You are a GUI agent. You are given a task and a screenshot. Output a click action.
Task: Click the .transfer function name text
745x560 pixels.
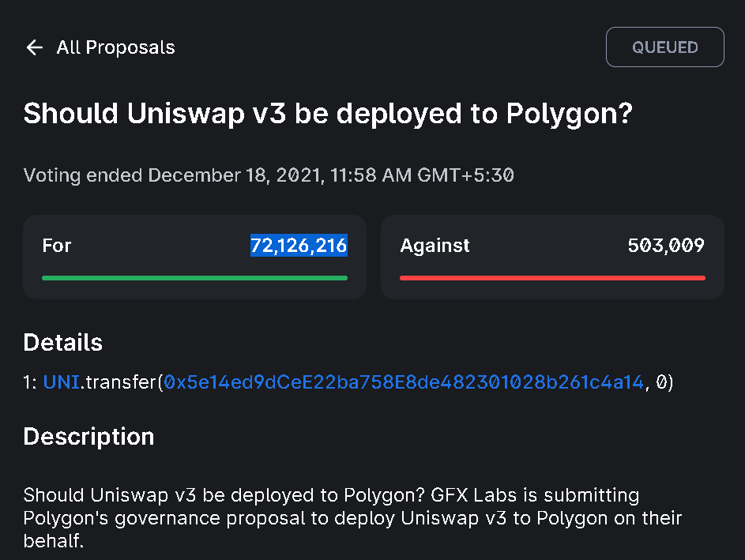pos(119,383)
